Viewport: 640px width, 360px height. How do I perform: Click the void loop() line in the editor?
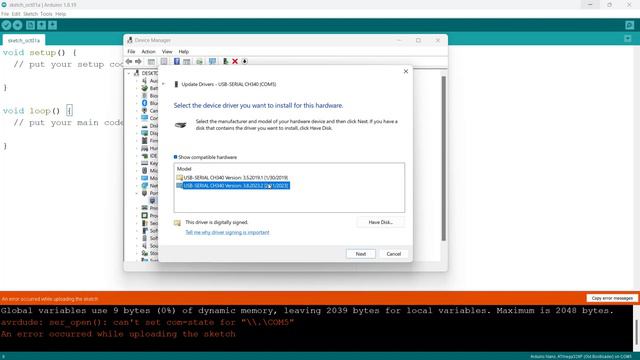click(x=38, y=111)
